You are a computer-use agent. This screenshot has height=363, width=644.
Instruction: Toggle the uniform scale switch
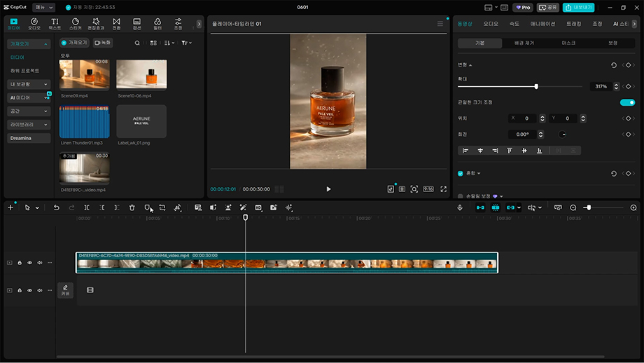coord(627,102)
